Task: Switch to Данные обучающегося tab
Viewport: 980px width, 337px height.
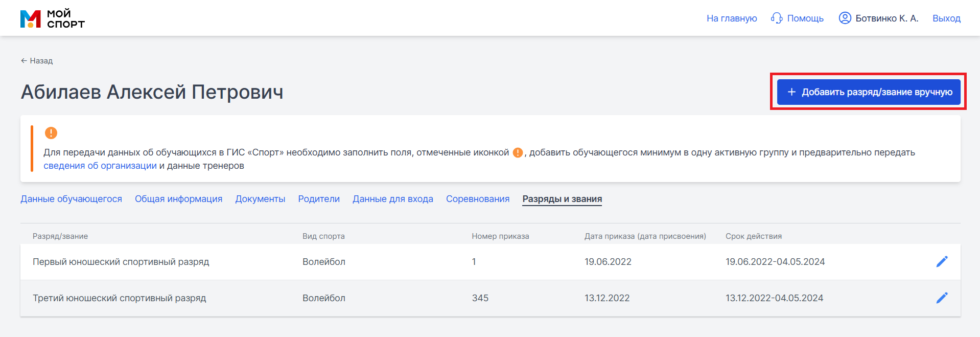Action: click(71, 199)
